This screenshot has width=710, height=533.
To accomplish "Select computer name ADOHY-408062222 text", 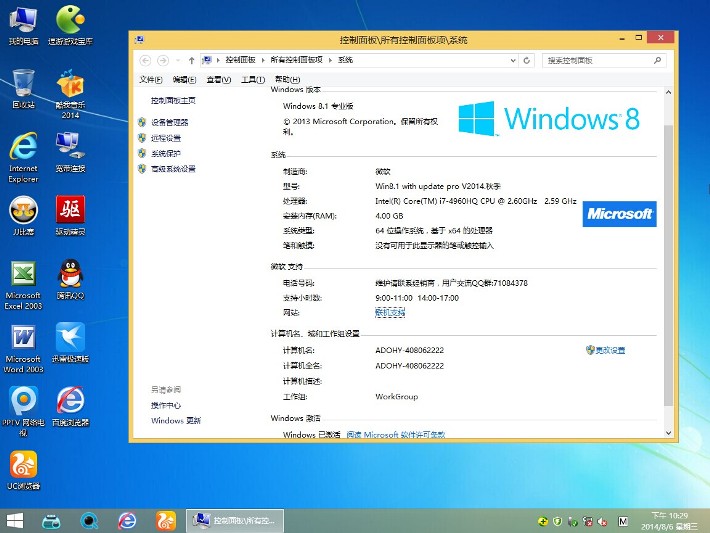I will click(x=409, y=350).
